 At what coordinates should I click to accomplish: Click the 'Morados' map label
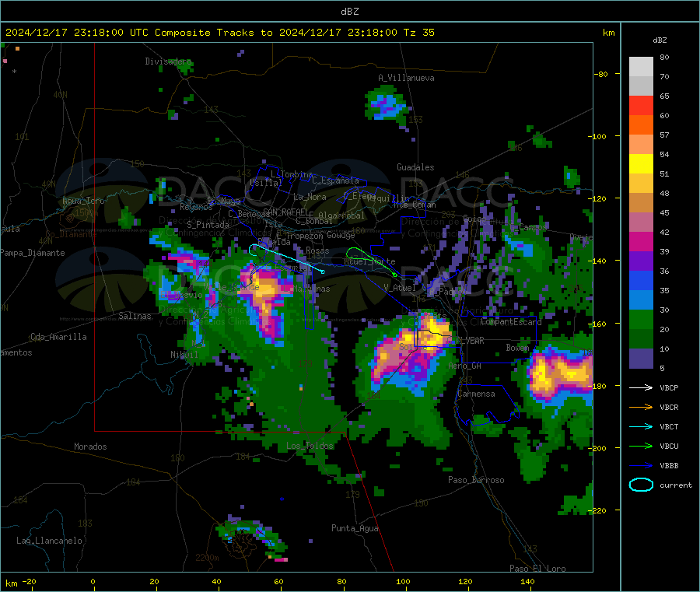[x=90, y=447]
